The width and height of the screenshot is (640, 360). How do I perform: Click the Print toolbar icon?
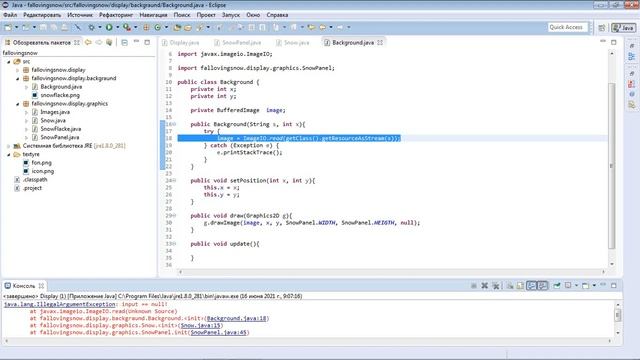click(x=64, y=27)
